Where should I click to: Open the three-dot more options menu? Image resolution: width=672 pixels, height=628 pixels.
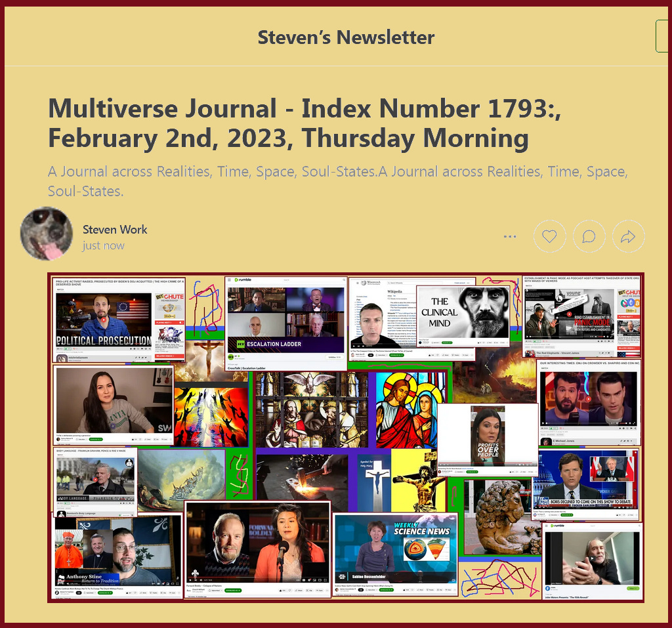pyautogui.click(x=510, y=236)
